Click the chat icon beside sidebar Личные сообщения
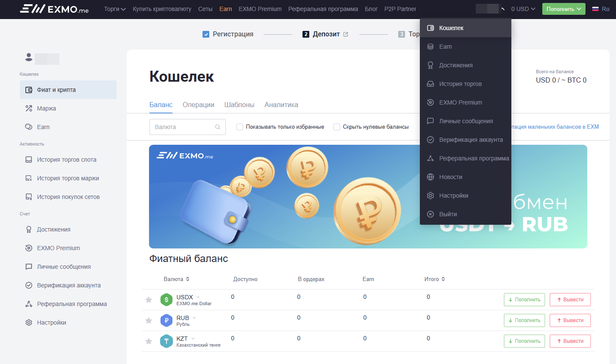The image size is (616, 364). (x=29, y=267)
